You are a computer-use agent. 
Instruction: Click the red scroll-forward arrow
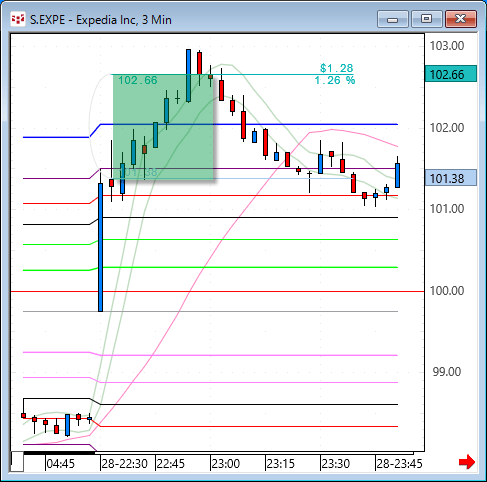pos(467,462)
